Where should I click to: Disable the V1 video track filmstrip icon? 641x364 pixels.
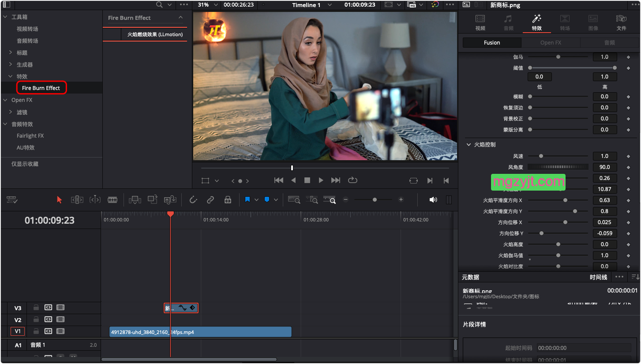click(x=60, y=331)
